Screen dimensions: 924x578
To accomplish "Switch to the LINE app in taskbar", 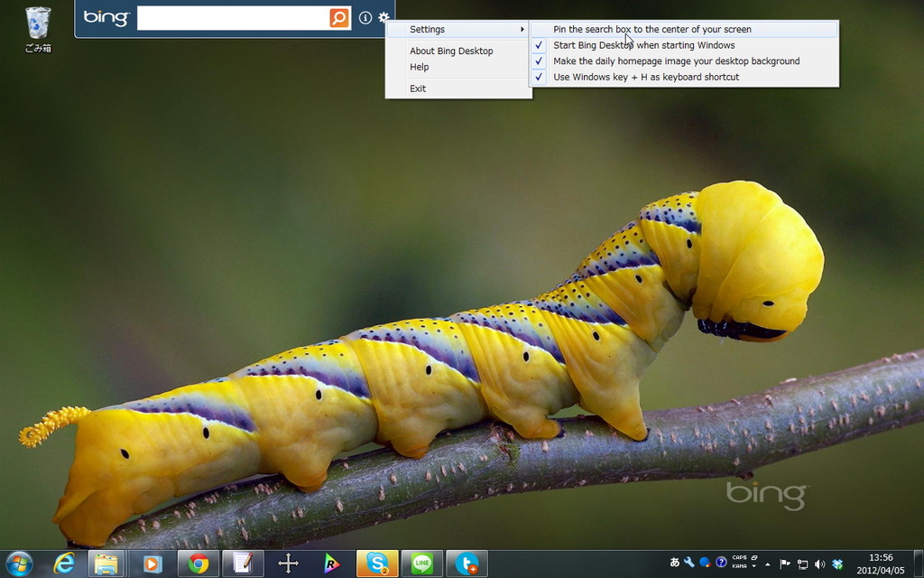I will 422,564.
